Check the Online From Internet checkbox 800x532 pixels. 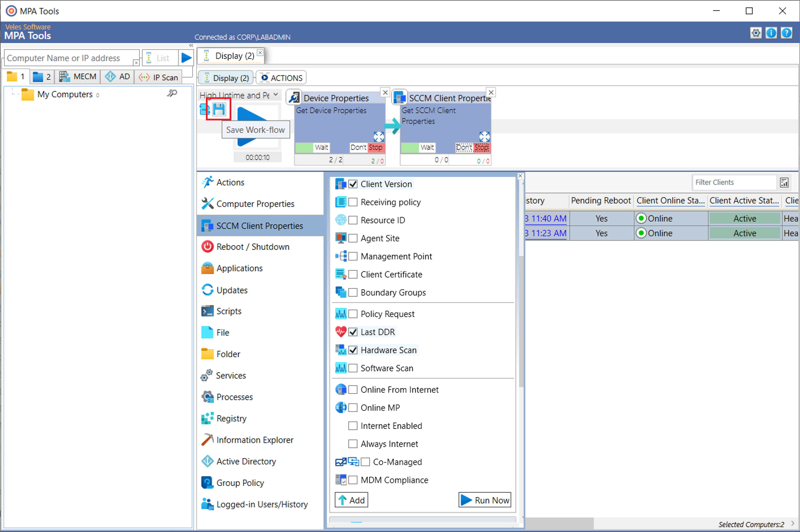[x=353, y=389]
